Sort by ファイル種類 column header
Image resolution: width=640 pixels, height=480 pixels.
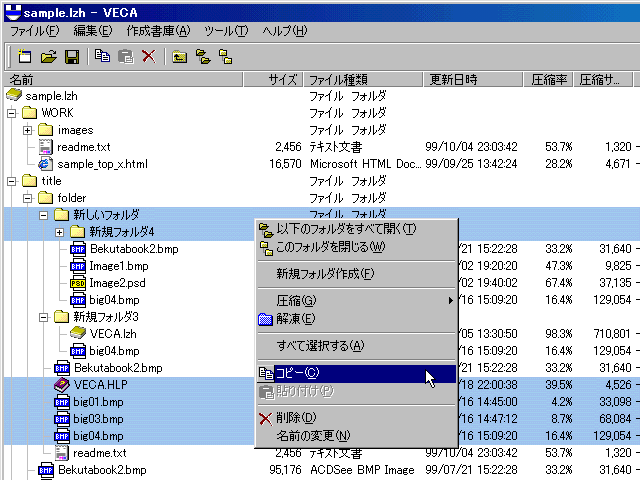(x=363, y=80)
